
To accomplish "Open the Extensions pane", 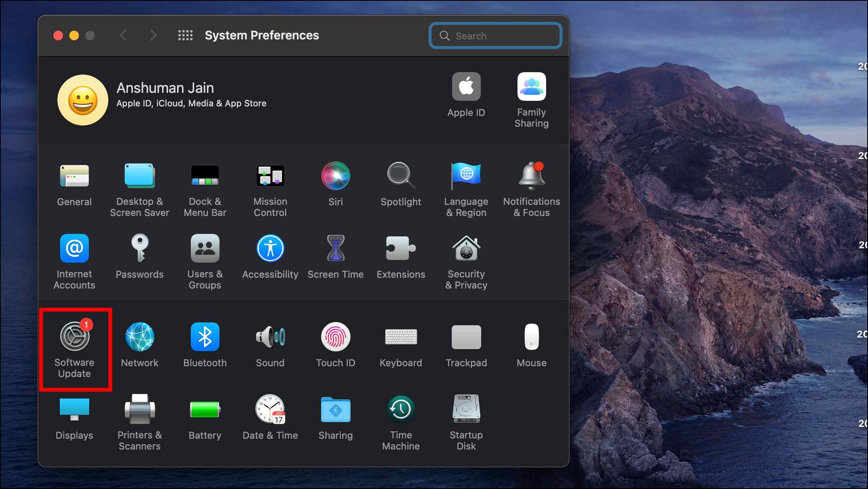I will click(401, 257).
